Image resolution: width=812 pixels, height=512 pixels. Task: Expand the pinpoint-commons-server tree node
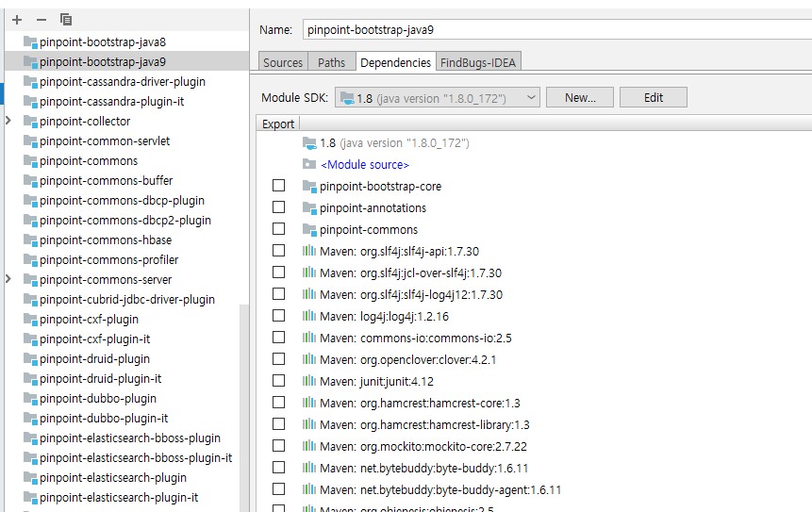(x=8, y=279)
